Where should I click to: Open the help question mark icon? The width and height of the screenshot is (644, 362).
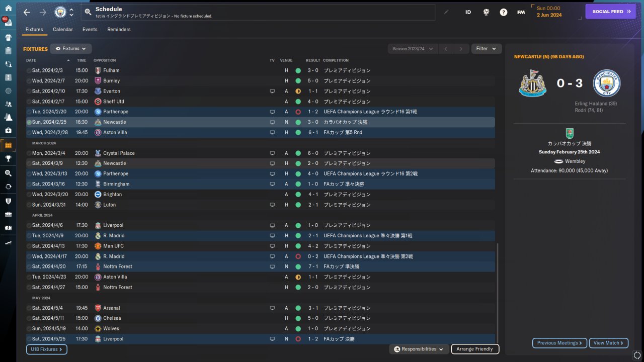(504, 12)
